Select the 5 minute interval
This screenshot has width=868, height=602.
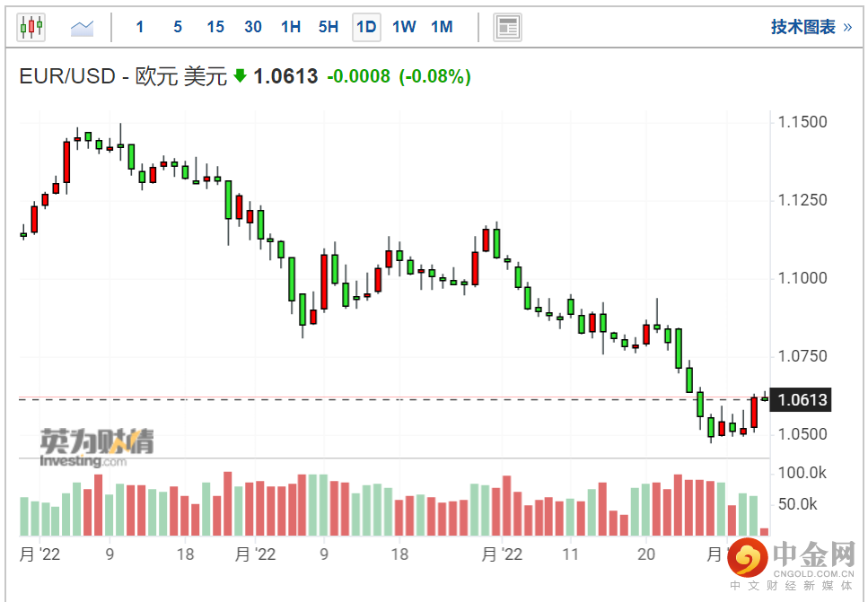click(178, 27)
